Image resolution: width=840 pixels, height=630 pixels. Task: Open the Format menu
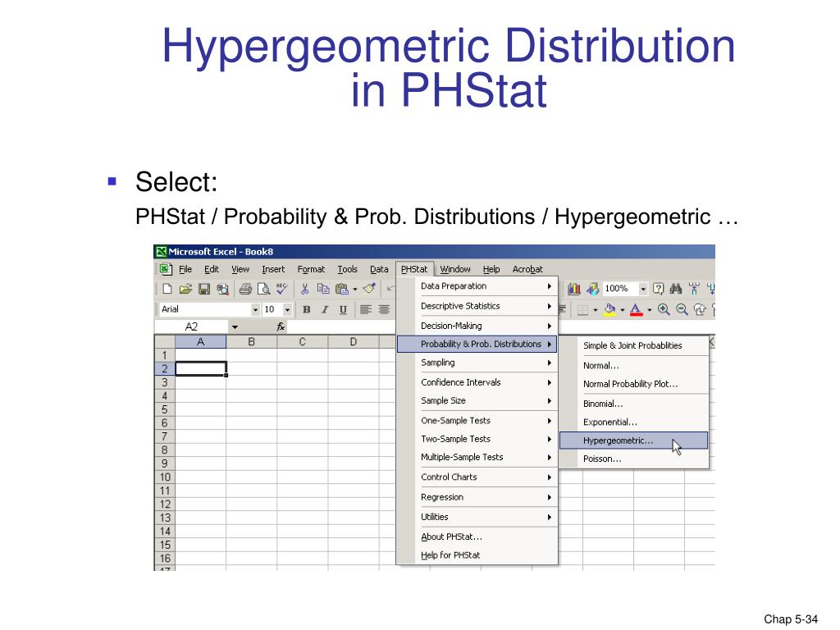coord(311,269)
